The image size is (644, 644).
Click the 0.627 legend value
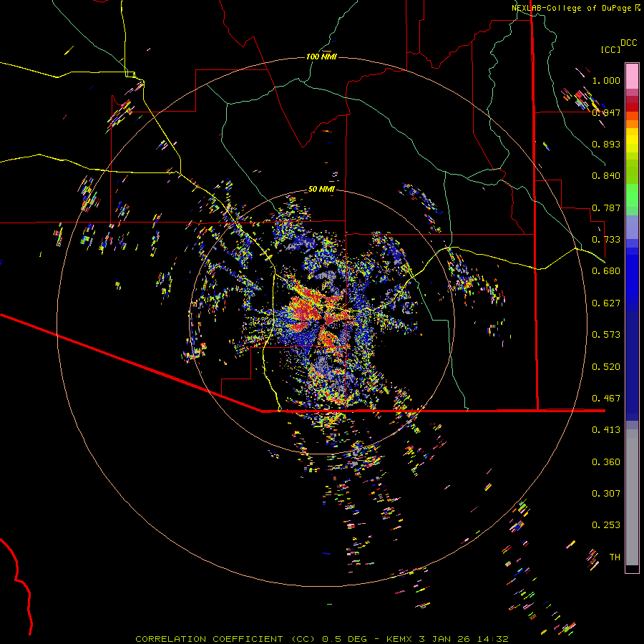(606, 303)
